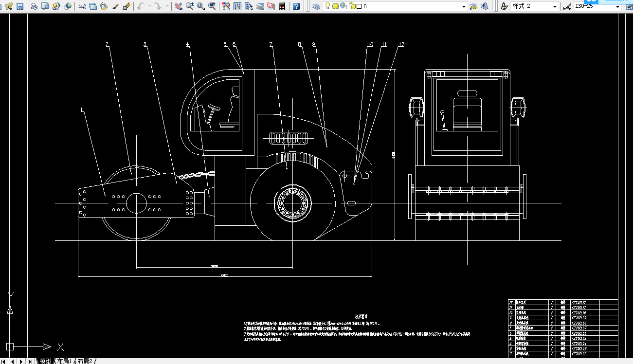
Task: Open Layer Properties Manager
Action: click(x=316, y=6)
